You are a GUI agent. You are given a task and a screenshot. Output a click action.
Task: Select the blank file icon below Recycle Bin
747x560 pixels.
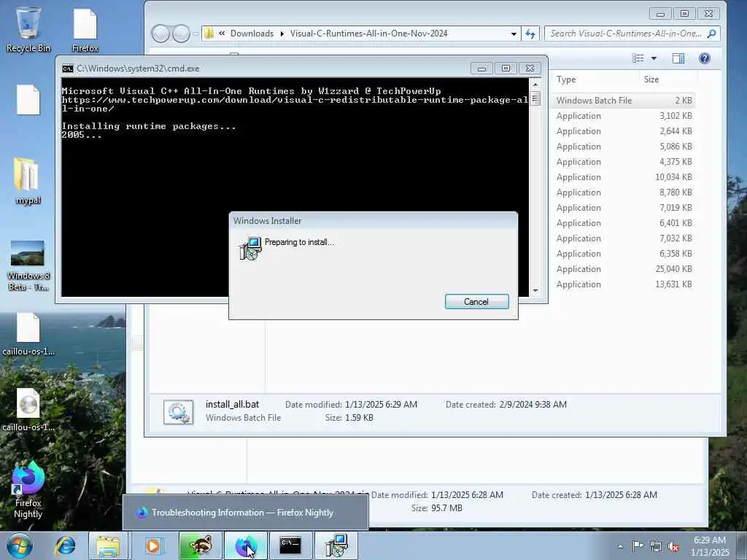(x=28, y=99)
